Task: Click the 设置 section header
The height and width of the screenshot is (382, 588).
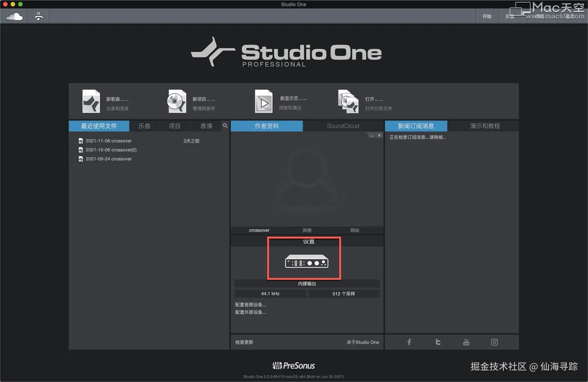Action: click(x=307, y=241)
